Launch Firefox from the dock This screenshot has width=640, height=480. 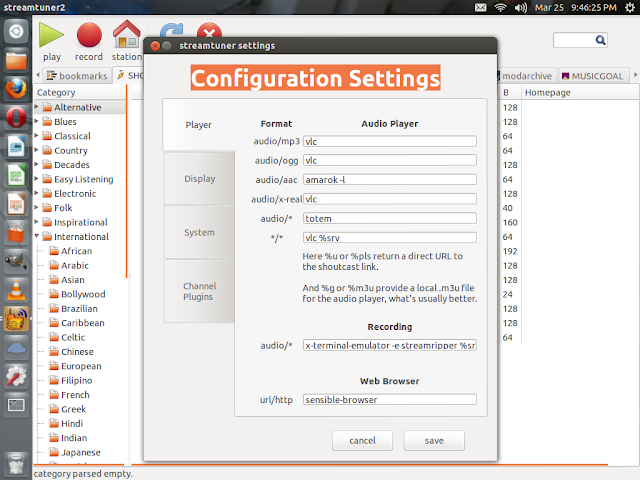pos(16,89)
